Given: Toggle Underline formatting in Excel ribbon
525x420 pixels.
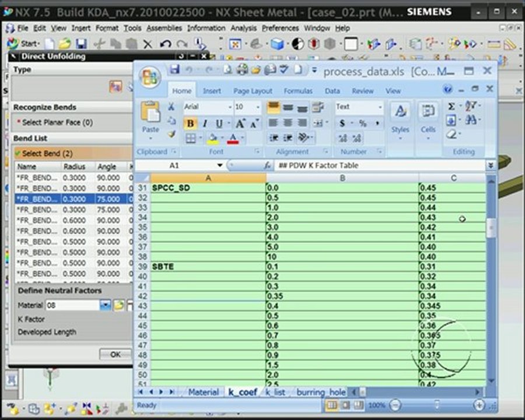Looking at the screenshot, I should 219,124.
